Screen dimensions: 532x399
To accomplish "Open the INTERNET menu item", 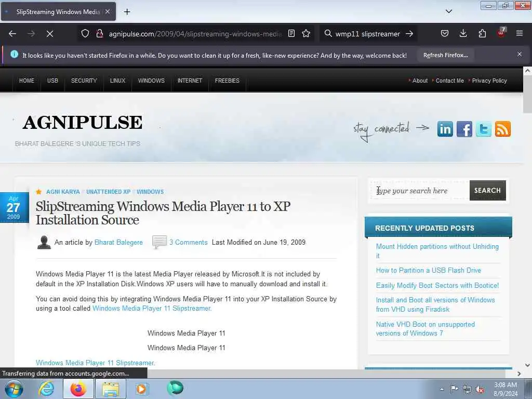I will click(x=190, y=81).
